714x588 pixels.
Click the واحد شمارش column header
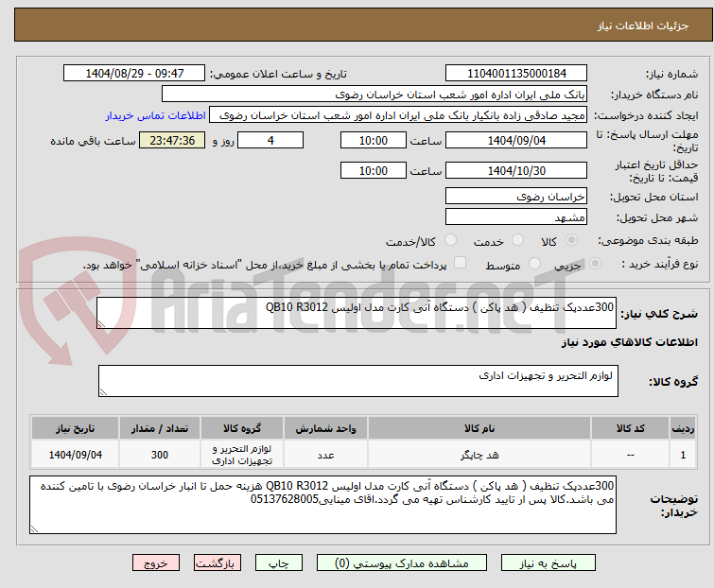click(325, 428)
